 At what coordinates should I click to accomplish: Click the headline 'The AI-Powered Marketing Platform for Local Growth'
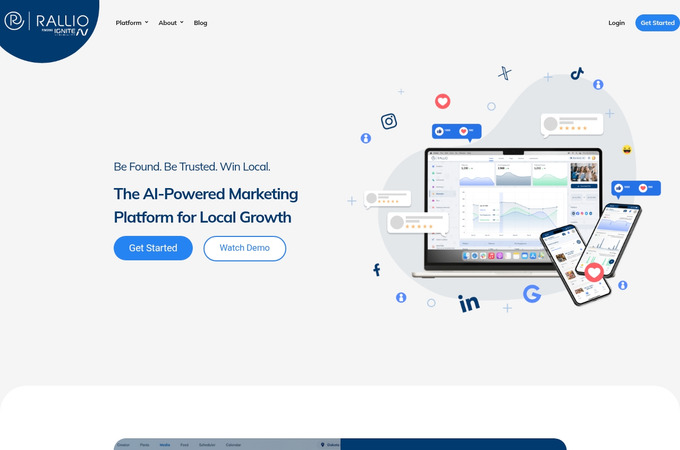[x=206, y=205]
